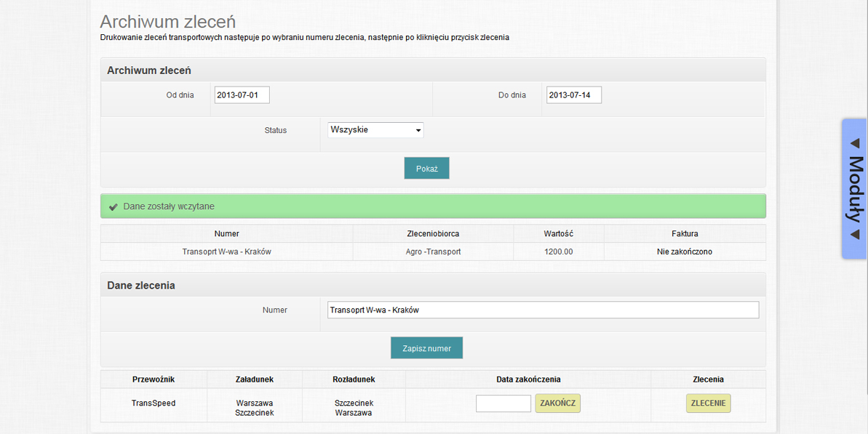Focus the Do dnia date field
Image resolution: width=868 pixels, height=434 pixels.
[573, 95]
